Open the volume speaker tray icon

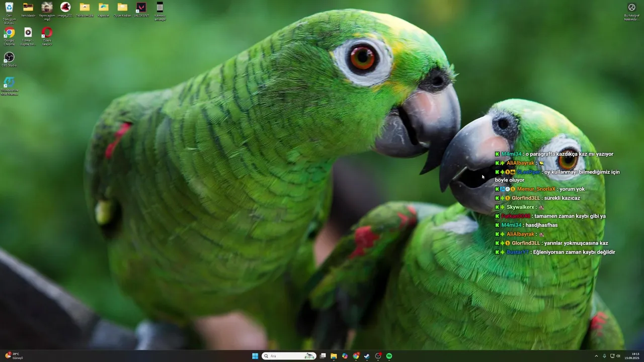(x=618, y=356)
